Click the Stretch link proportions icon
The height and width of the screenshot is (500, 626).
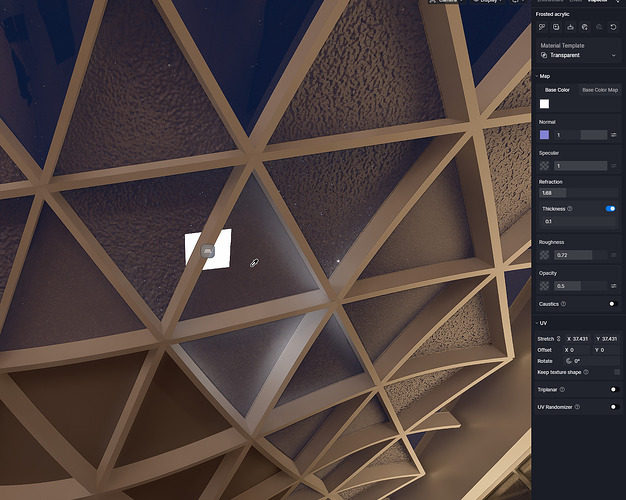coord(559,339)
